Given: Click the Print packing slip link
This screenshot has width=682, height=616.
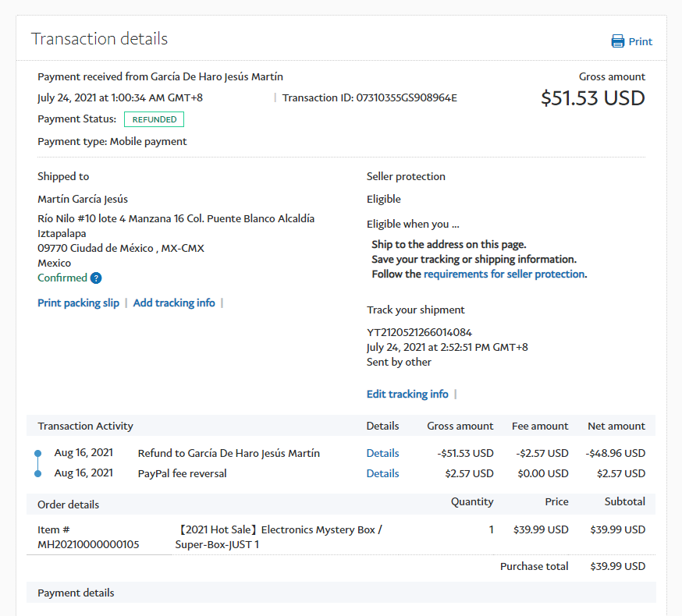Looking at the screenshot, I should click(x=78, y=303).
